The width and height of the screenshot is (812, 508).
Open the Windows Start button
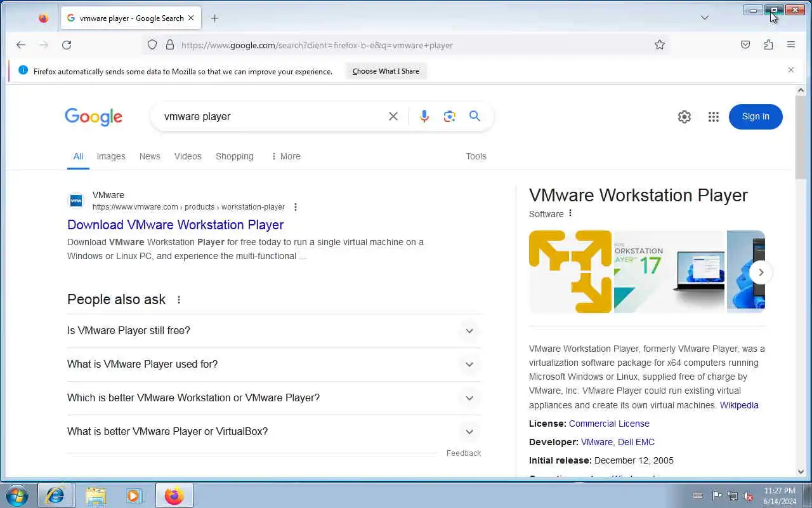[17, 495]
